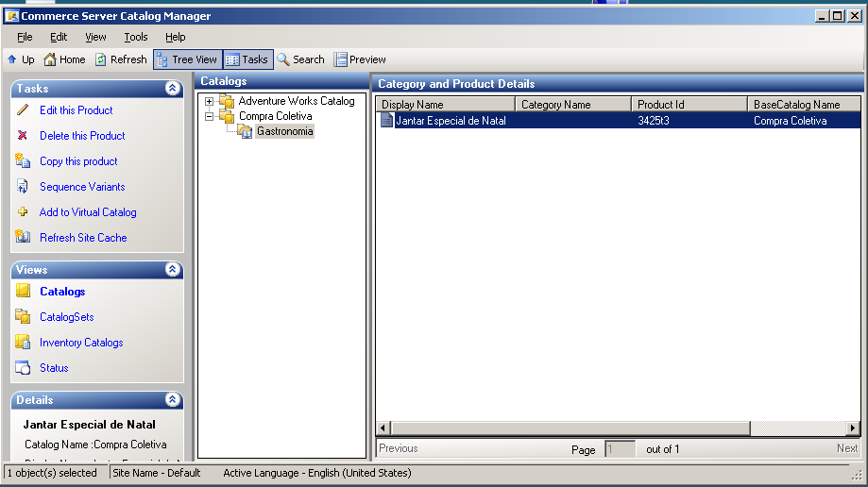868x487 pixels.
Task: Click horizontal scrollbar right arrow
Action: click(x=853, y=428)
